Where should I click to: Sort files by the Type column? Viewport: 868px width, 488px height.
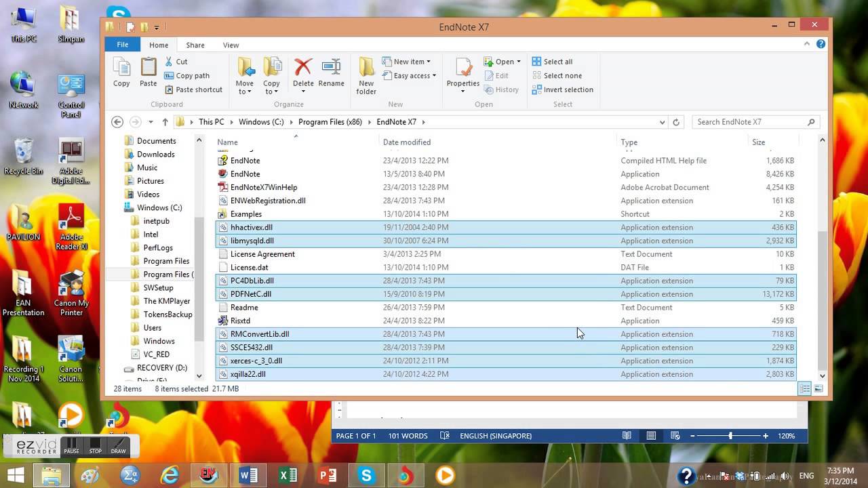pyautogui.click(x=683, y=142)
